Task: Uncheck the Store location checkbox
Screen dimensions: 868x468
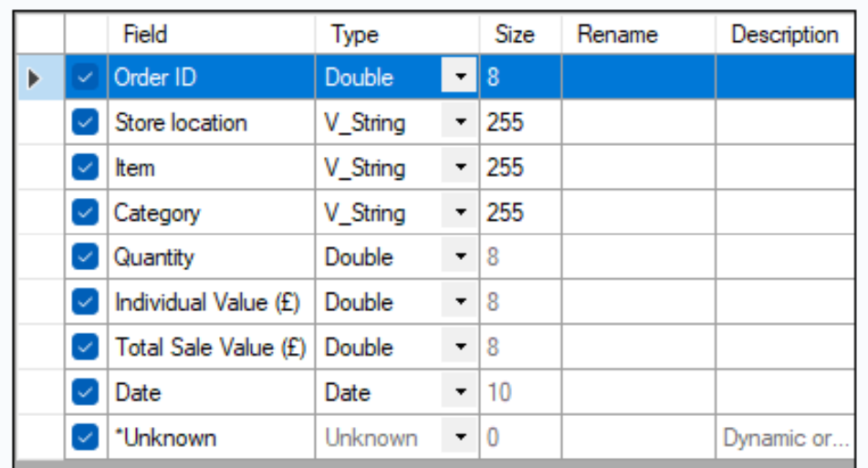Action: 85,123
